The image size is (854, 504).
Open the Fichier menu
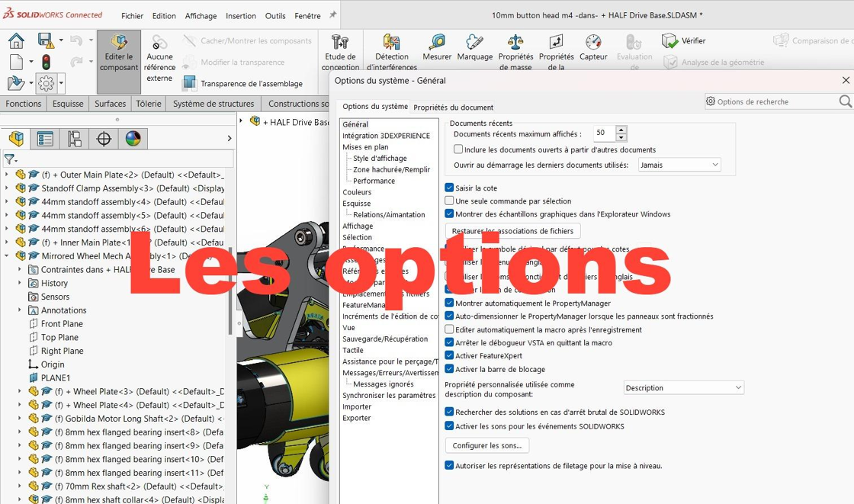[x=133, y=16]
